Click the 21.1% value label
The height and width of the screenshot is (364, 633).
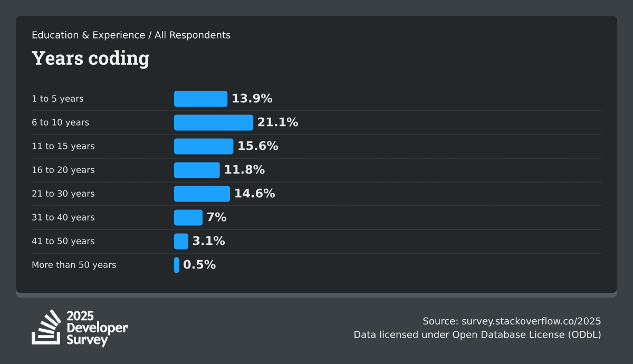click(277, 122)
